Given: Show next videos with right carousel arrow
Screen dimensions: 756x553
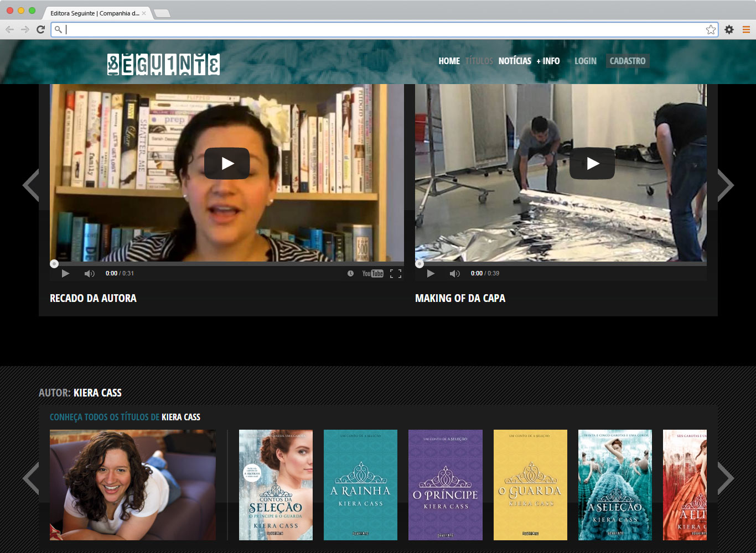Looking at the screenshot, I should click(725, 185).
